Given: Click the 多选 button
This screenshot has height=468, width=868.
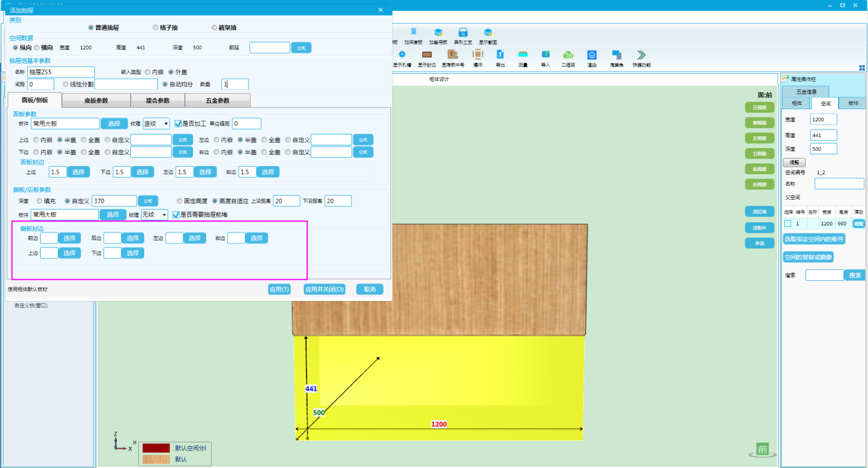Looking at the screenshot, I should (759, 243).
